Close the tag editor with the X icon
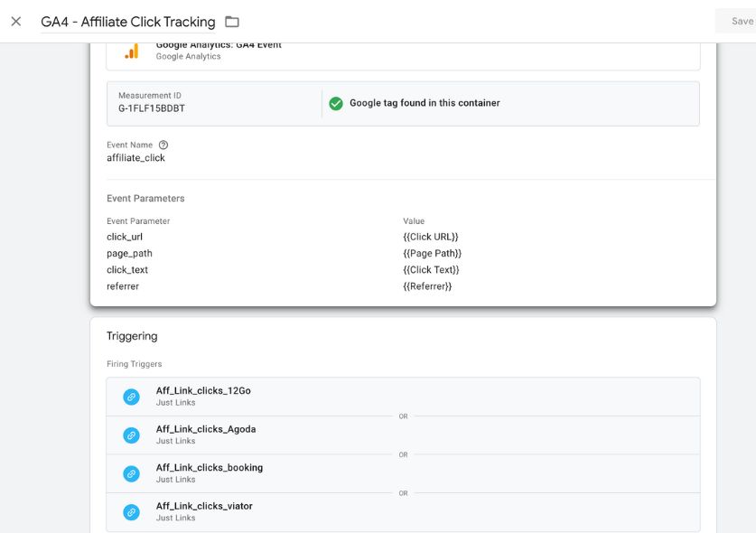Image resolution: width=756 pixels, height=533 pixels. click(16, 22)
